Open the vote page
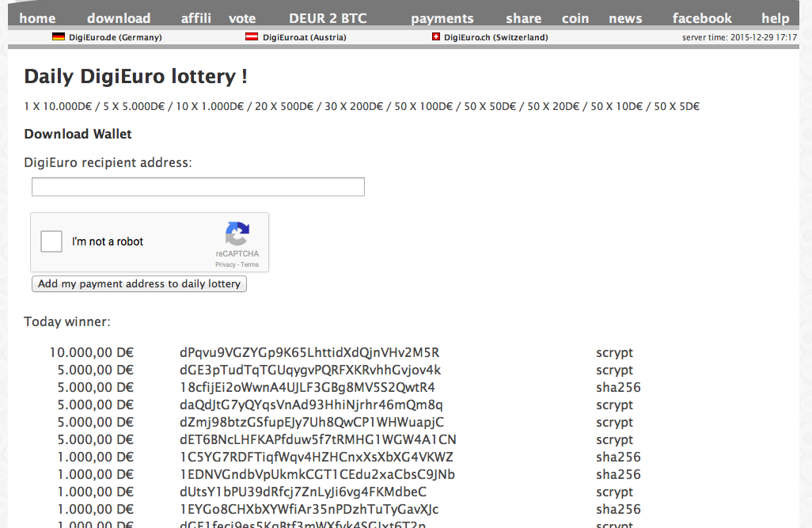812x528 pixels. [x=242, y=18]
